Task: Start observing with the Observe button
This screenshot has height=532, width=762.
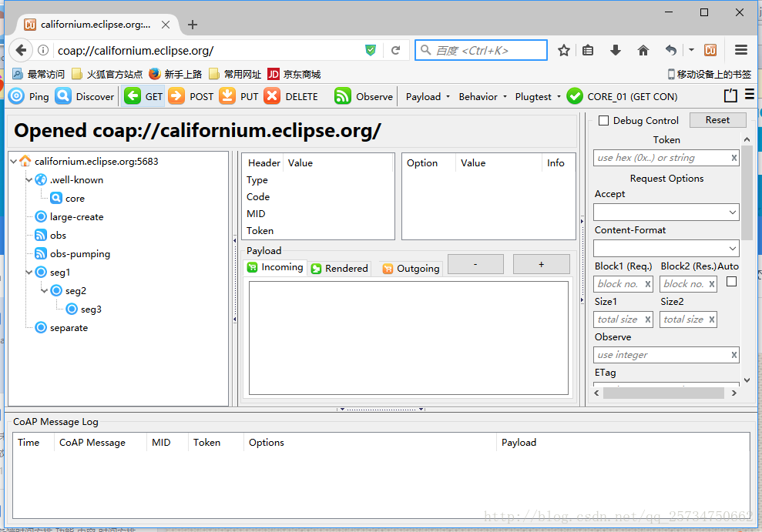Action: click(364, 96)
